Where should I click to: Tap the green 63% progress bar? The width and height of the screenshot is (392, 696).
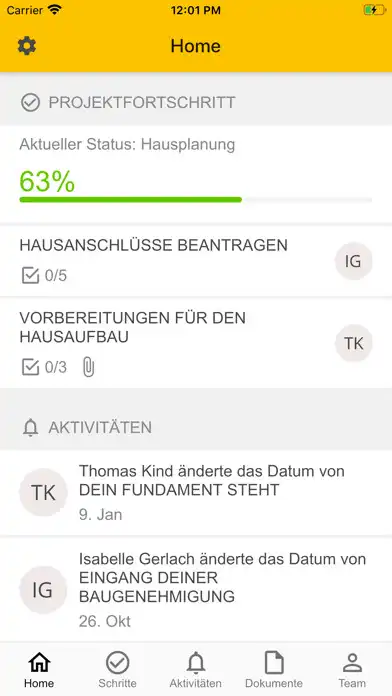[x=131, y=200]
